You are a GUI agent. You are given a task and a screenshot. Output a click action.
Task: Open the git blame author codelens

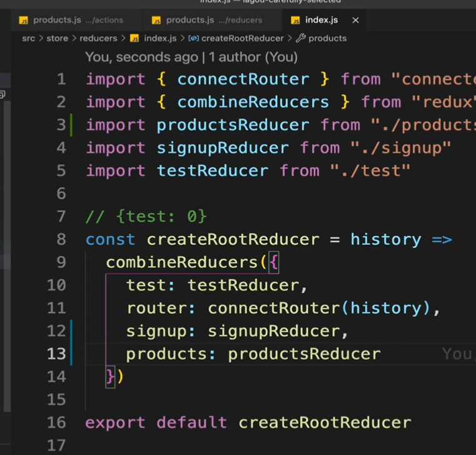[x=191, y=57]
